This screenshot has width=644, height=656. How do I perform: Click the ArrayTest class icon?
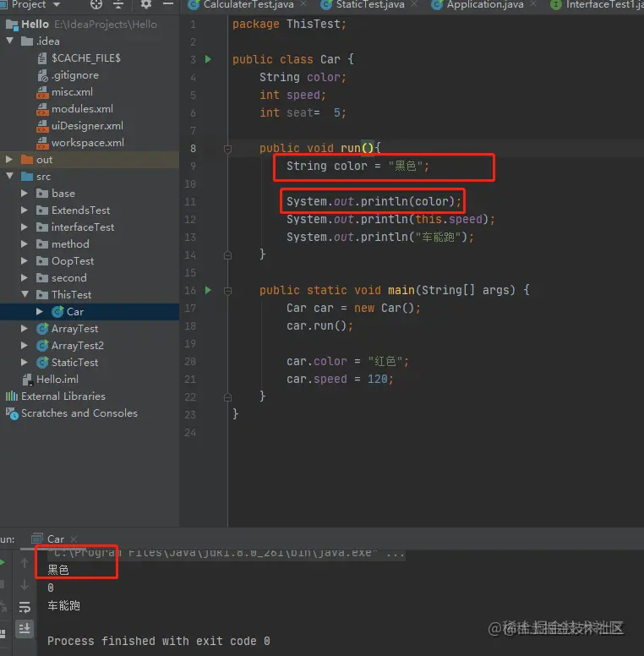pyautogui.click(x=42, y=329)
